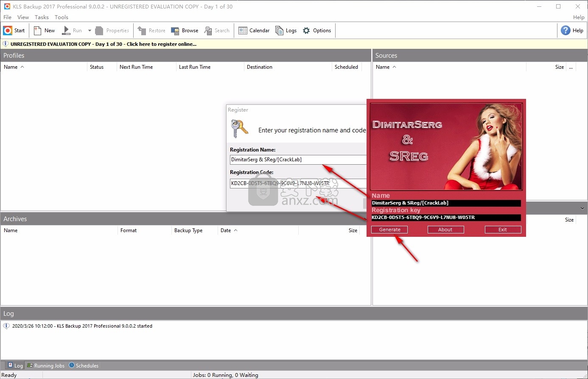Click the KLS Backup title bar app icon
588x379 pixels.
pyautogui.click(x=7, y=6)
